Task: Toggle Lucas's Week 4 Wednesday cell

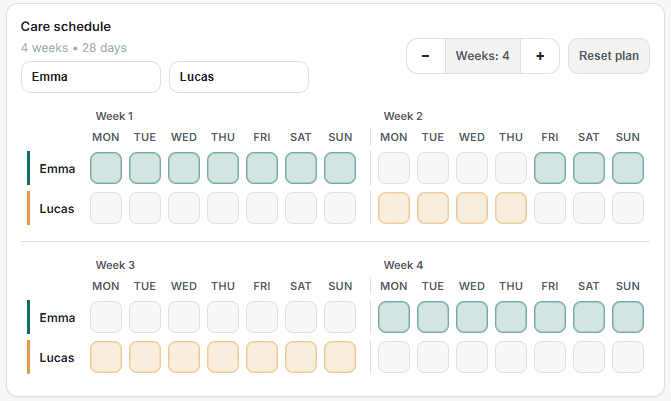Action: pos(472,357)
